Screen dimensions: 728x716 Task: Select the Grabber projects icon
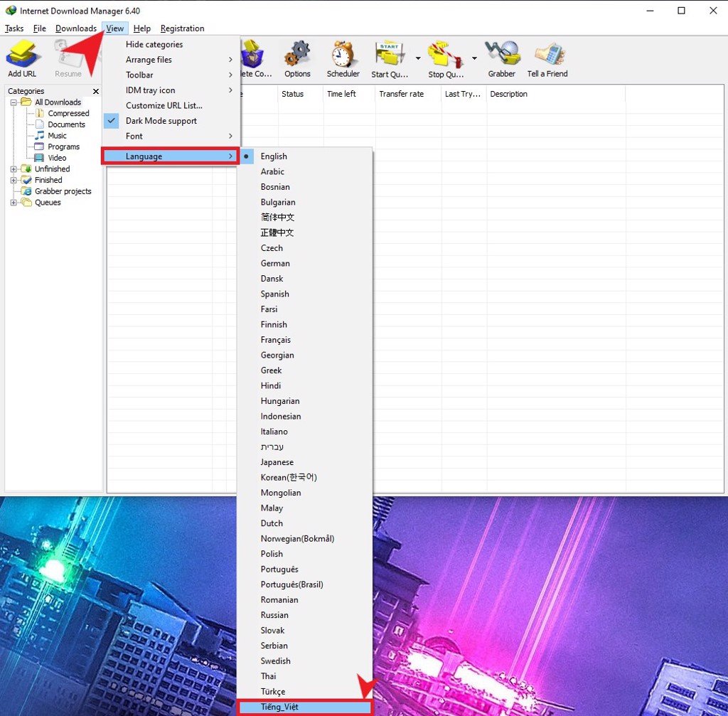coord(26,191)
